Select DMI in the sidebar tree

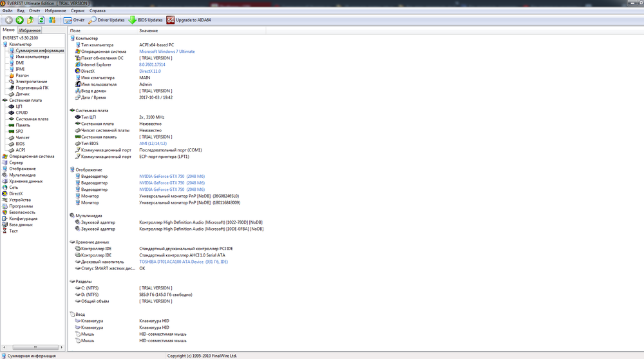20,63
